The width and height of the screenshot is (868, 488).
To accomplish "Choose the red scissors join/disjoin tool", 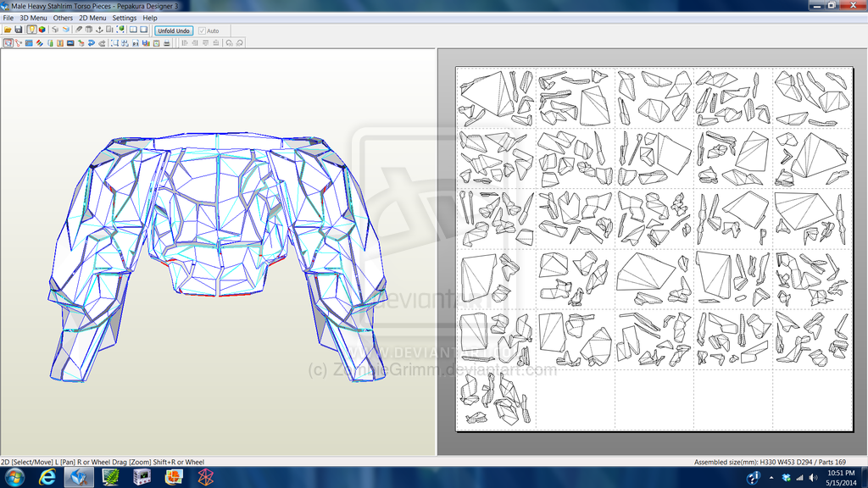I will click(19, 43).
